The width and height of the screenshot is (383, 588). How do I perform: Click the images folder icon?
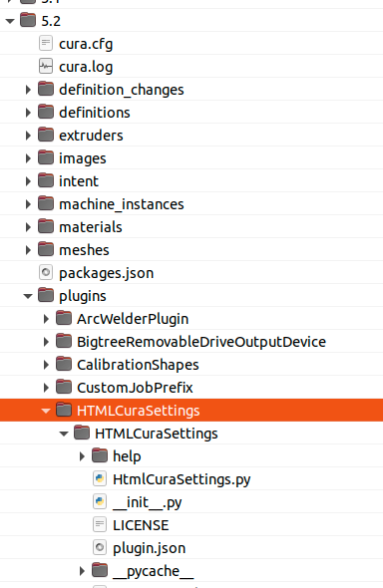(x=46, y=157)
